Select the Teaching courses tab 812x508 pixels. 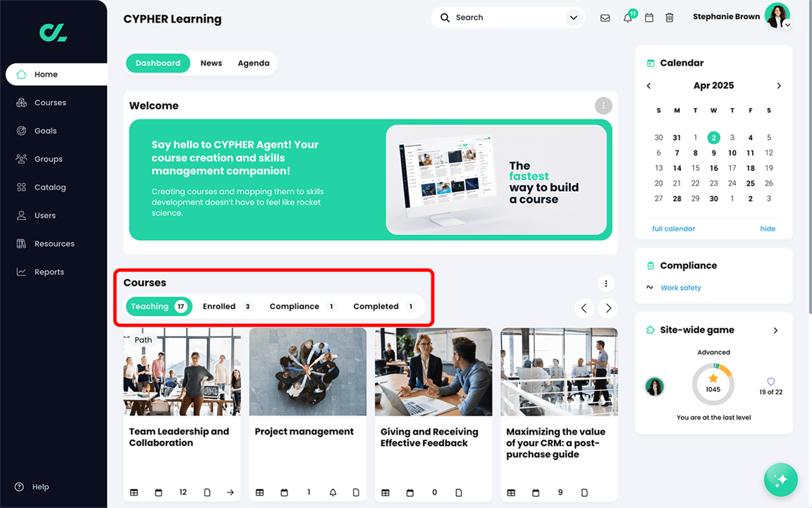(x=159, y=306)
